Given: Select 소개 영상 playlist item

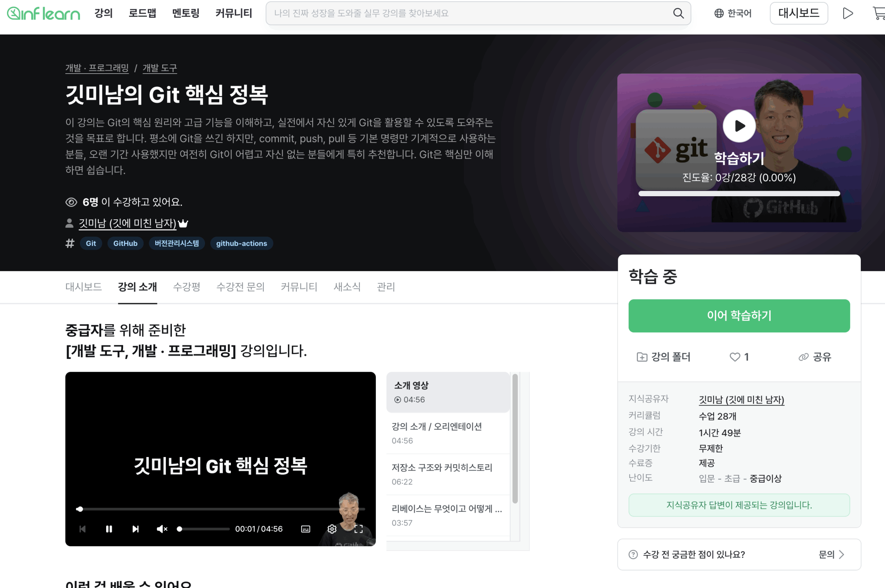Looking at the screenshot, I should coord(448,392).
